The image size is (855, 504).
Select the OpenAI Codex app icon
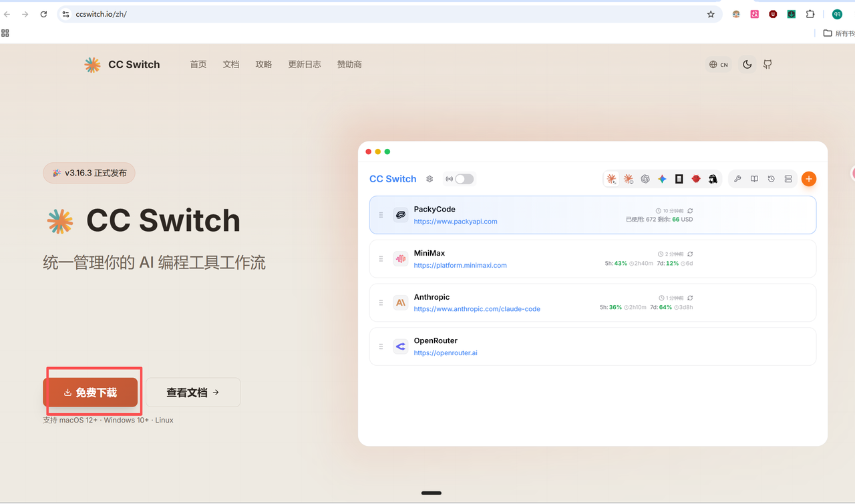[645, 179]
